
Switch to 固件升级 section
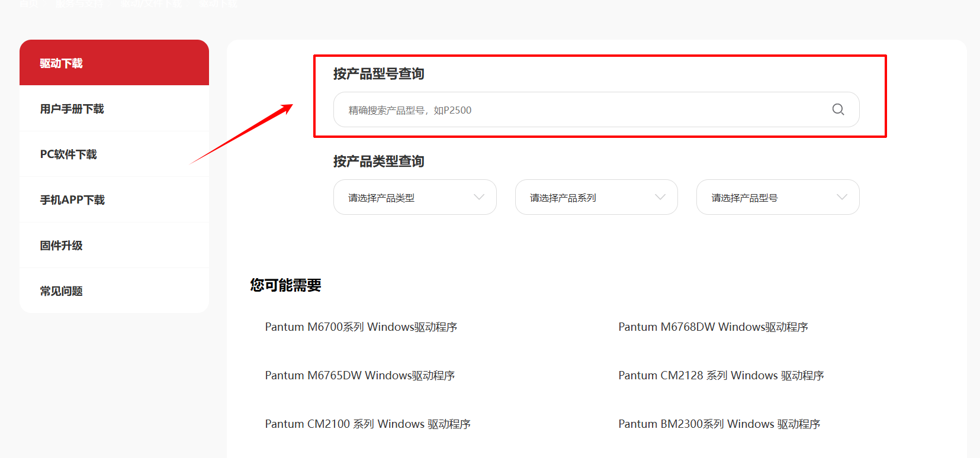[114, 245]
